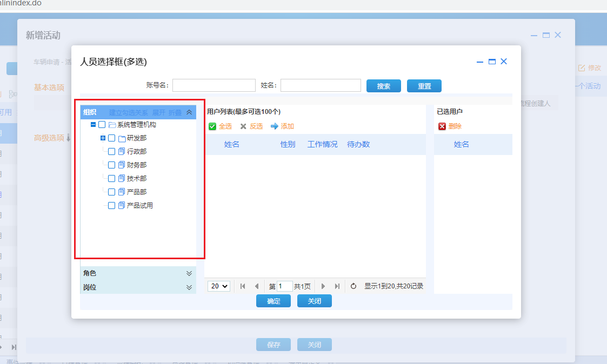This screenshot has width=607, height=364.
Task: Click the 财务部 document icon
Action: point(122,165)
